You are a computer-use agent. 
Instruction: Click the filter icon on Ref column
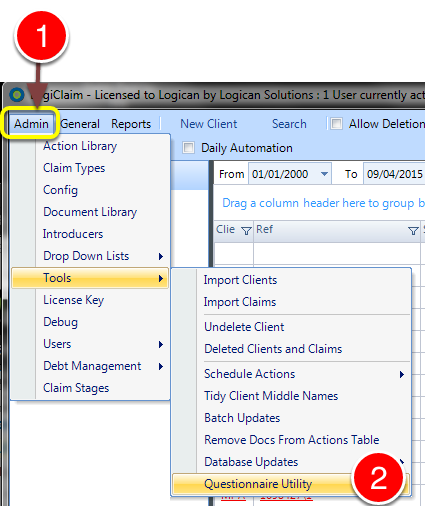(x=413, y=231)
